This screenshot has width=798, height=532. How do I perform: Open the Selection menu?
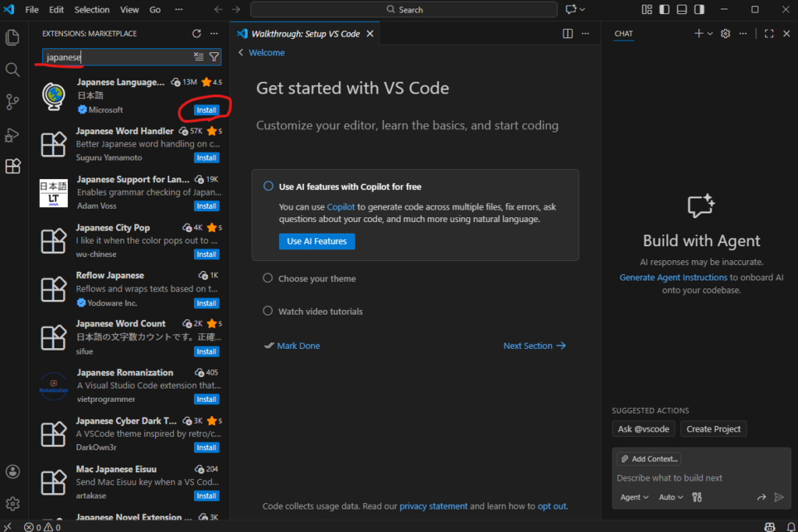click(x=92, y=9)
